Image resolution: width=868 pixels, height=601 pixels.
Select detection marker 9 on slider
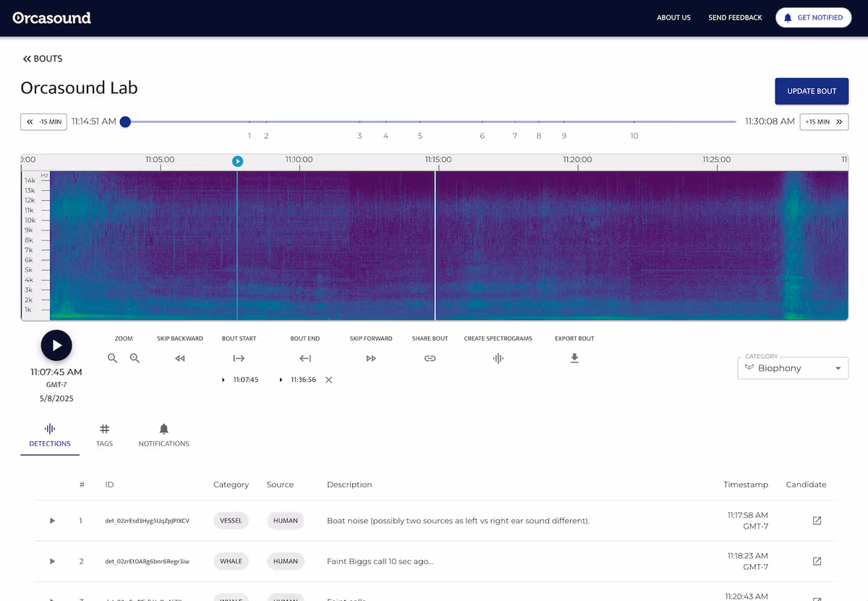click(564, 135)
